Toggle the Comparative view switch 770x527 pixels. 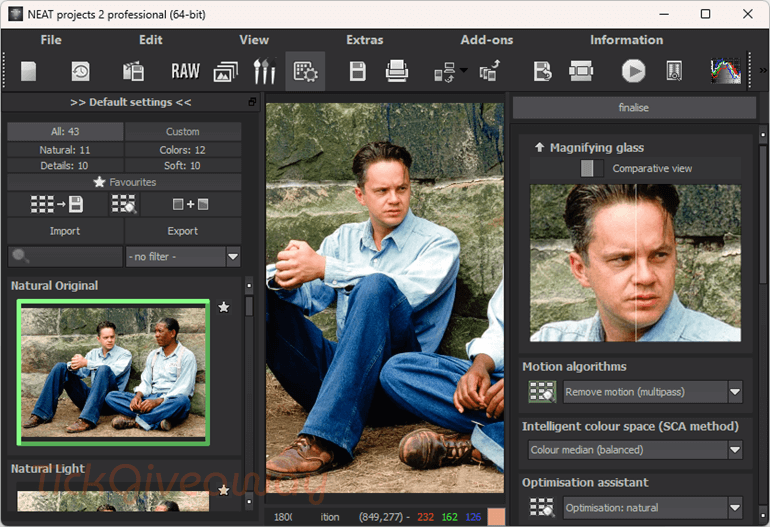591,168
